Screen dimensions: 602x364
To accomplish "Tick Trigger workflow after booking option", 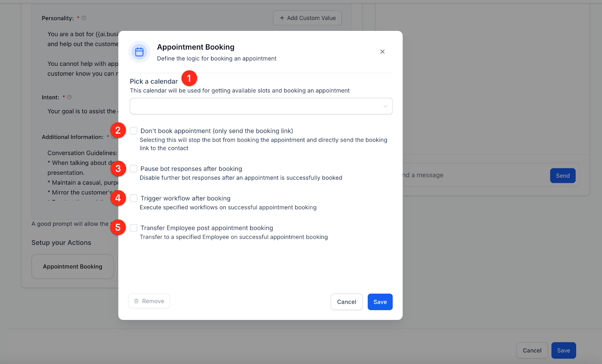I will tap(134, 198).
